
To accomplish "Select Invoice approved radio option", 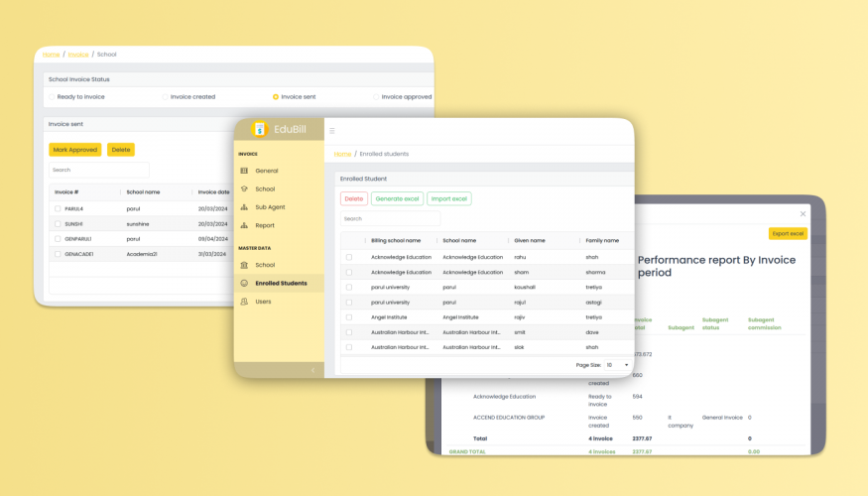I will pyautogui.click(x=376, y=97).
